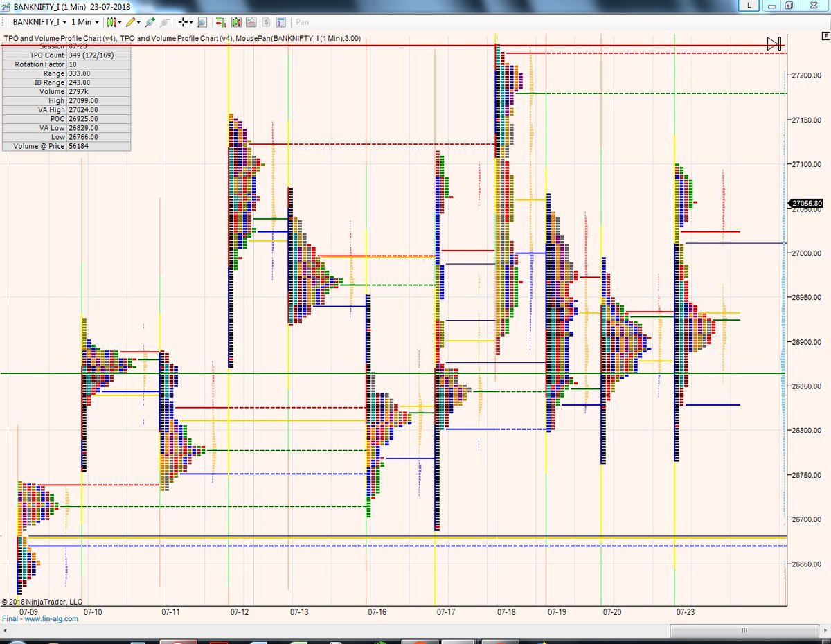Click the 07-16 date label on time axis

[377, 612]
